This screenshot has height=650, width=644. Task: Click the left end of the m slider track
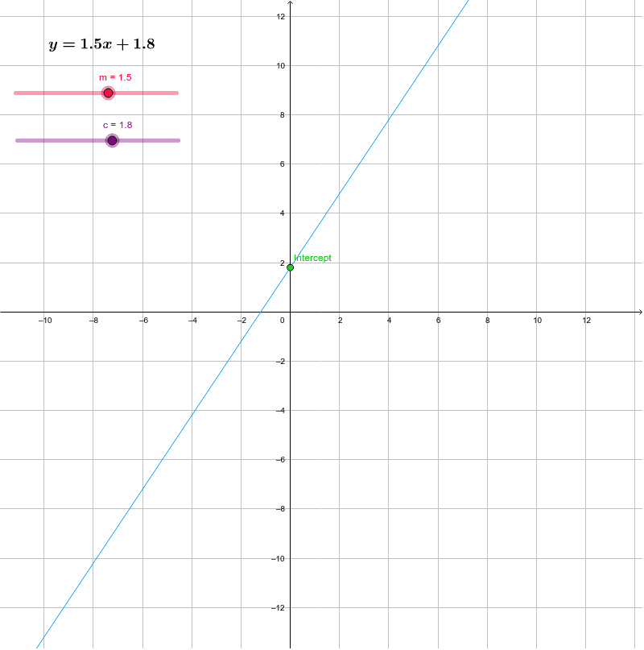[x=14, y=93]
